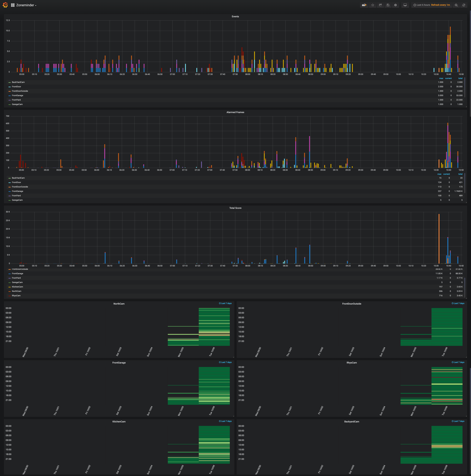Open the Last 6 hours time picker

pyautogui.click(x=422, y=5)
